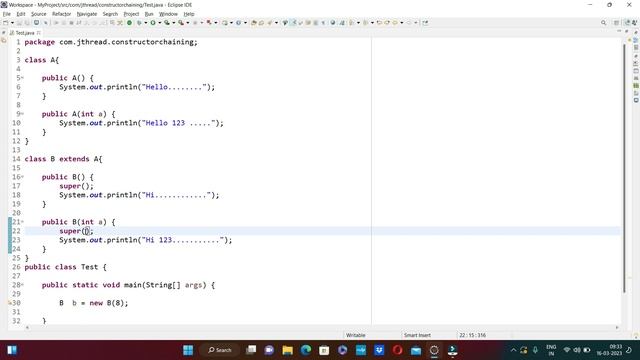640x360 pixels.
Task: Select the Test.java editor tab
Action: [x=24, y=33]
